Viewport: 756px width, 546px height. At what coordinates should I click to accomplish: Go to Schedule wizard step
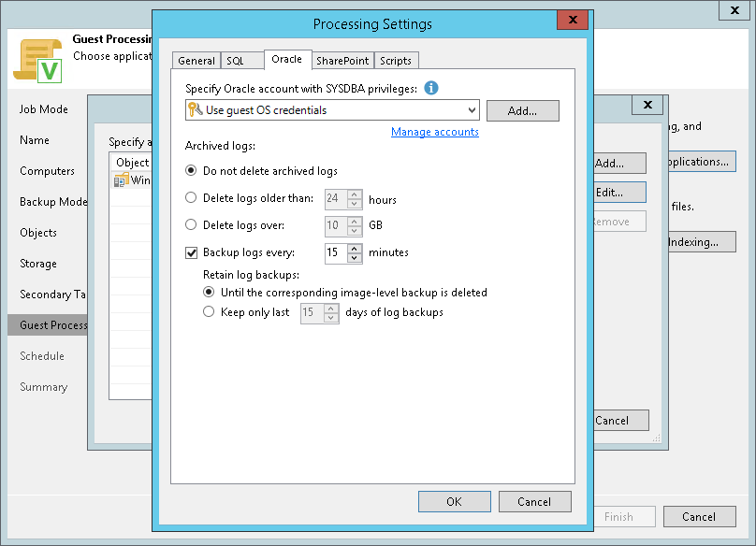click(42, 356)
